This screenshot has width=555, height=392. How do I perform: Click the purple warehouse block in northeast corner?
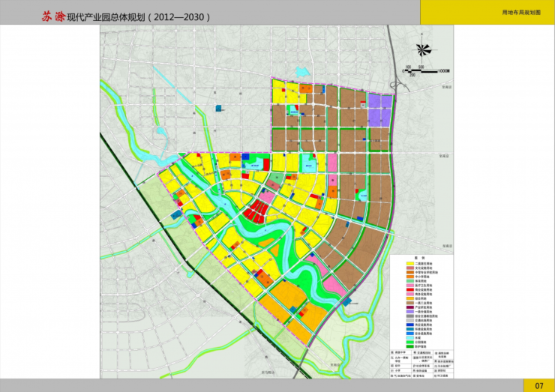(x=380, y=109)
